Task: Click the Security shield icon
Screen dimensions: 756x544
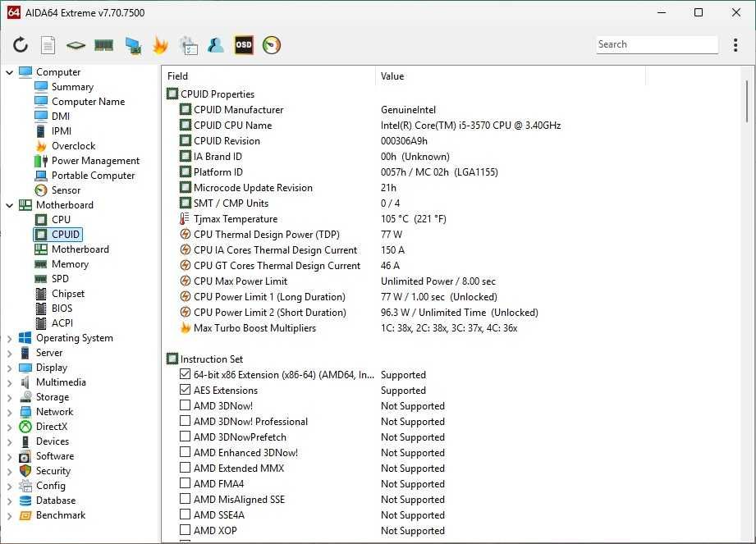Action: [25, 471]
